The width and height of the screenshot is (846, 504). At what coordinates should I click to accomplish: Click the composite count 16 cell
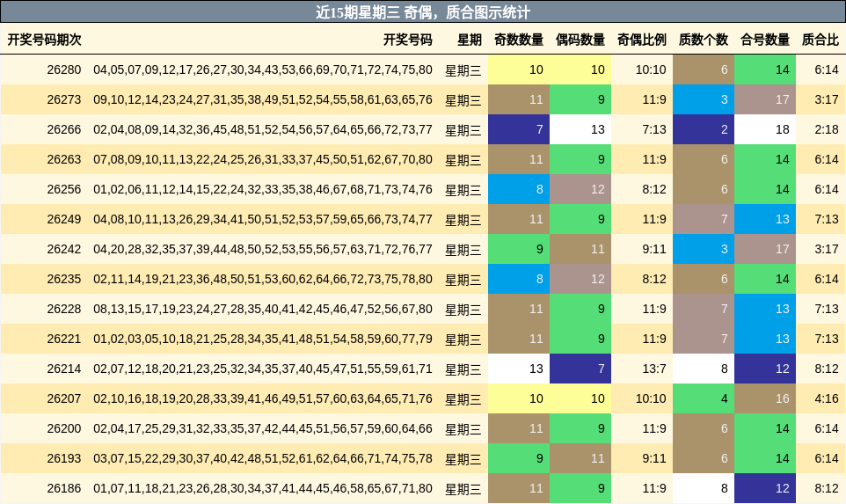tap(765, 398)
